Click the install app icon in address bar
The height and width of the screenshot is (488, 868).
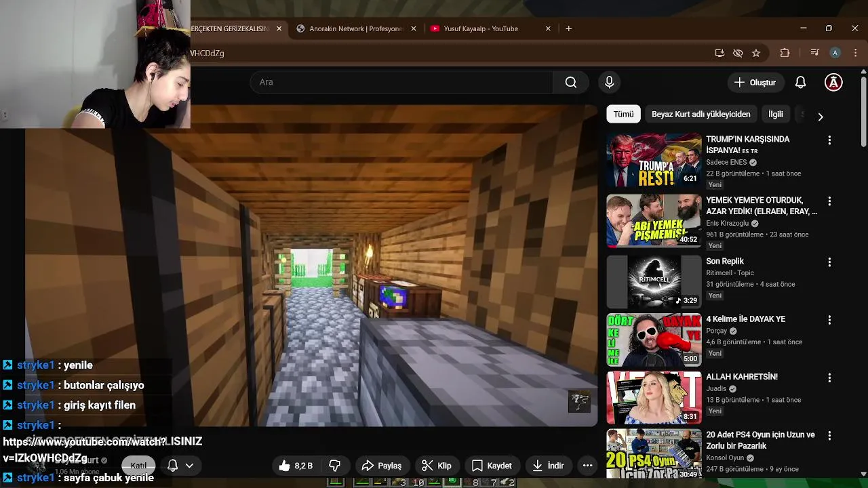(x=719, y=53)
